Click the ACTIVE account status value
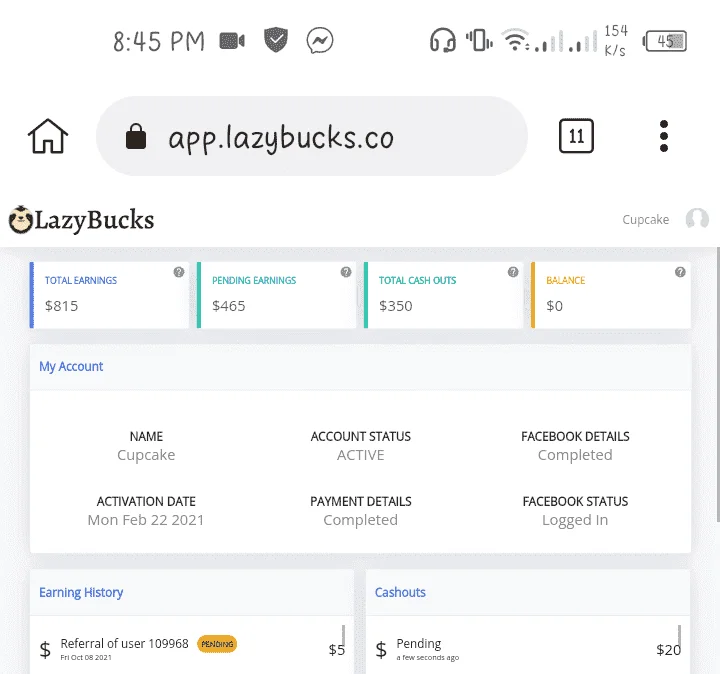 point(360,455)
